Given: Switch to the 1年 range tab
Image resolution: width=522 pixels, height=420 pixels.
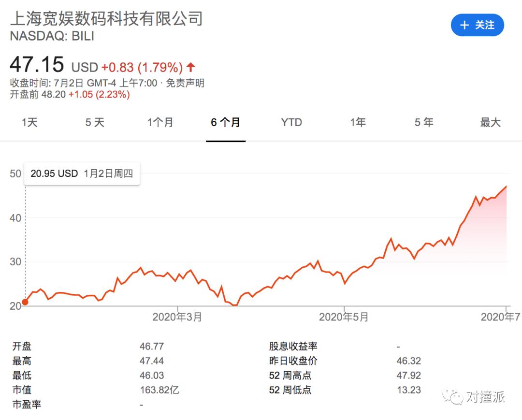Looking at the screenshot, I should coord(358,123).
